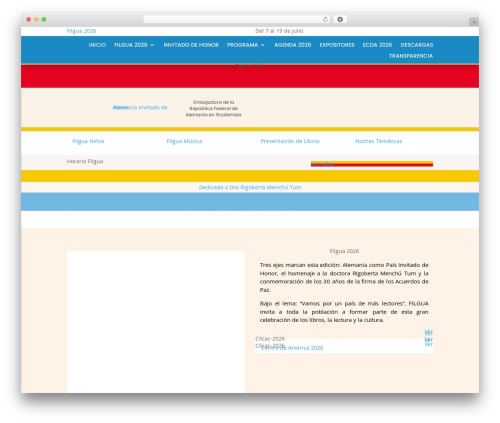Click the browser reload icon

[x=325, y=19]
